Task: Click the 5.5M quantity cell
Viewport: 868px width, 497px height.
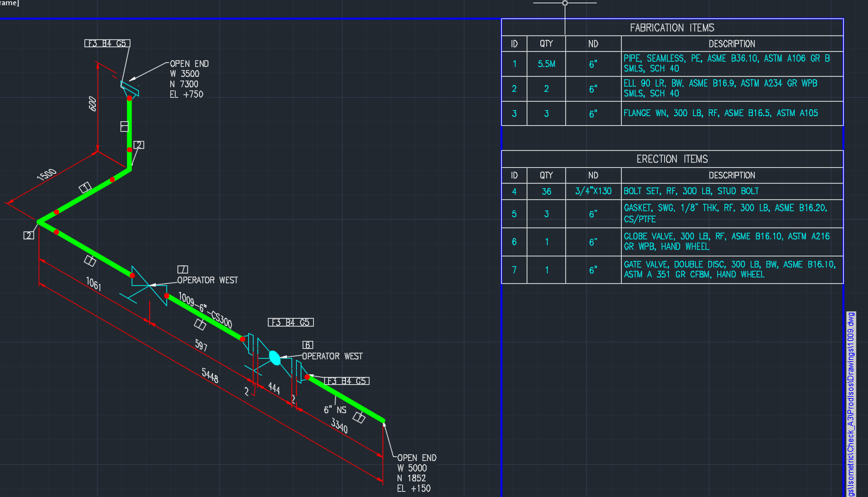Action: [x=546, y=64]
